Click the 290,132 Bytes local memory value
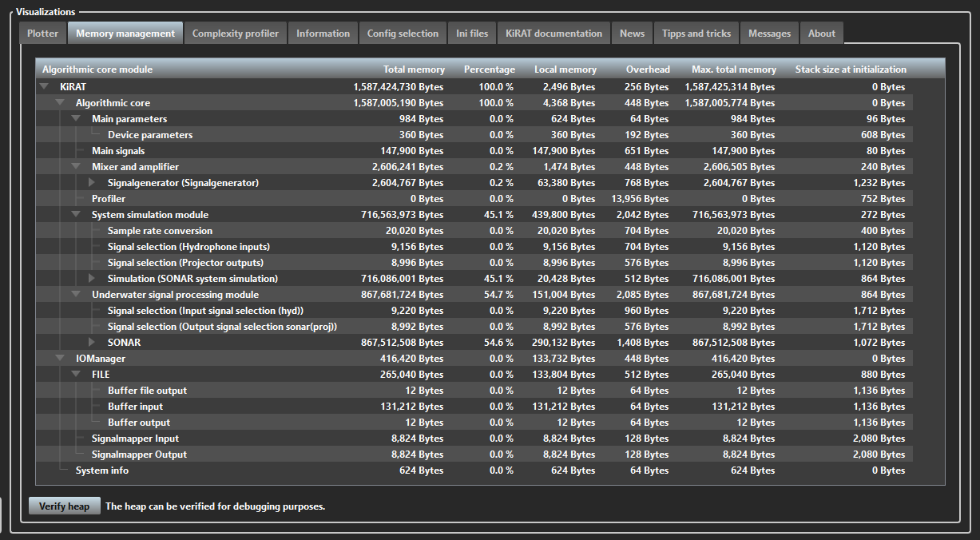The height and width of the screenshot is (540, 980). (x=565, y=342)
